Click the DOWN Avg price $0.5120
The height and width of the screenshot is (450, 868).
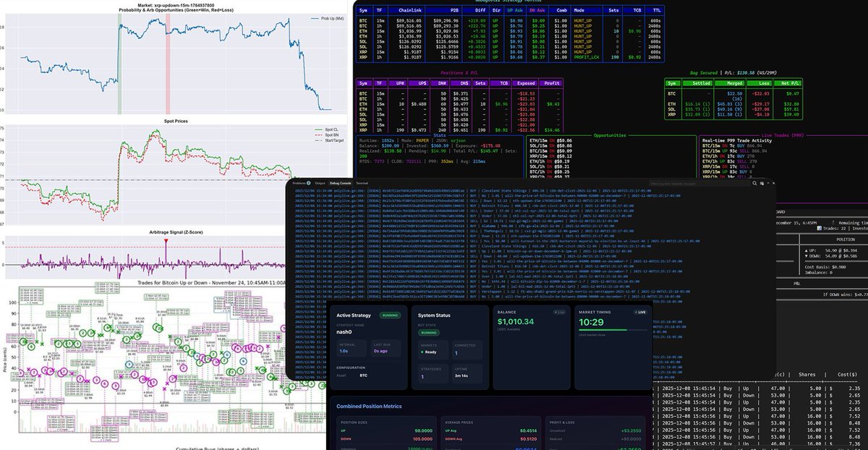click(528, 438)
